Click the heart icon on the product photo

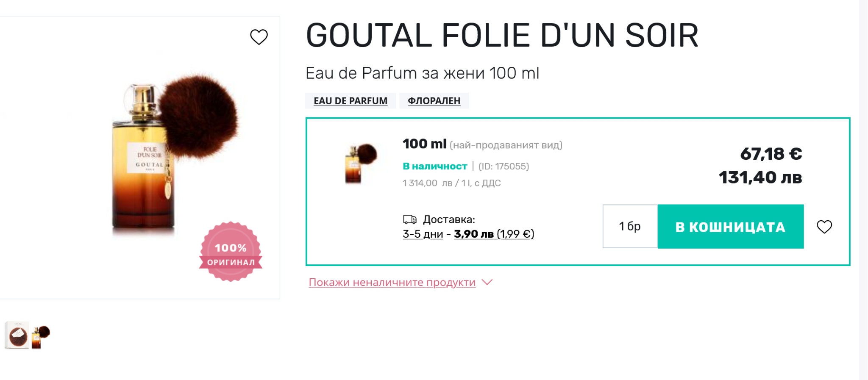[259, 37]
